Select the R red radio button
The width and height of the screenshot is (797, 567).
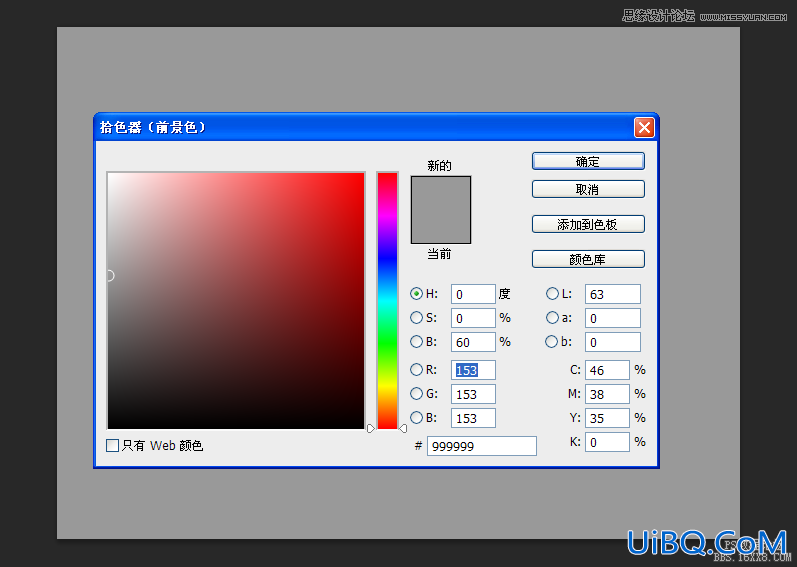pos(416,369)
